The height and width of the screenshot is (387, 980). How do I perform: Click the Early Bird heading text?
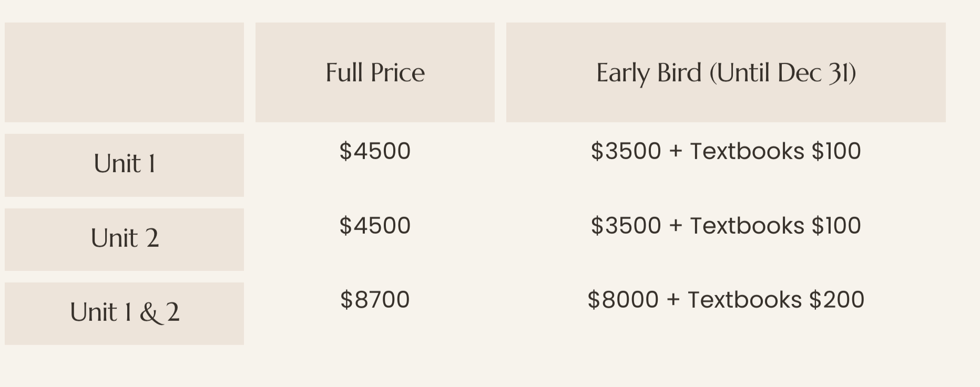tap(649, 72)
